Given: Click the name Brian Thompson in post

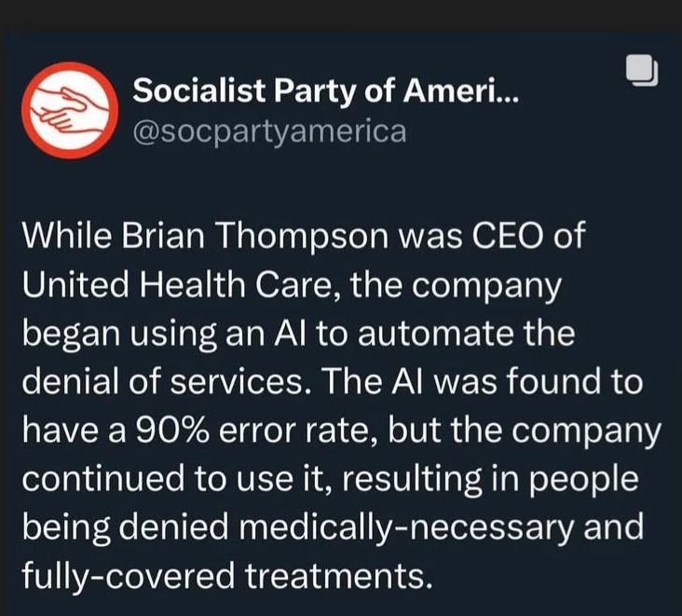Looking at the screenshot, I should point(255,236).
